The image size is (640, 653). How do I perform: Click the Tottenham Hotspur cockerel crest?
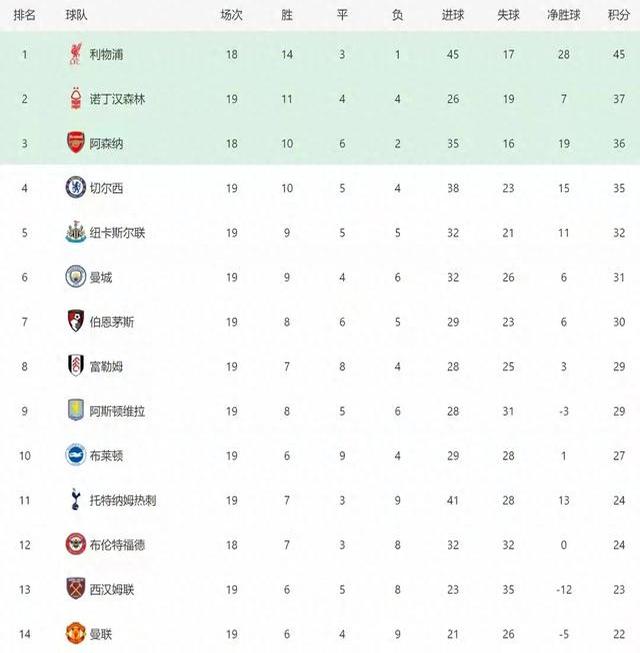pos(75,500)
